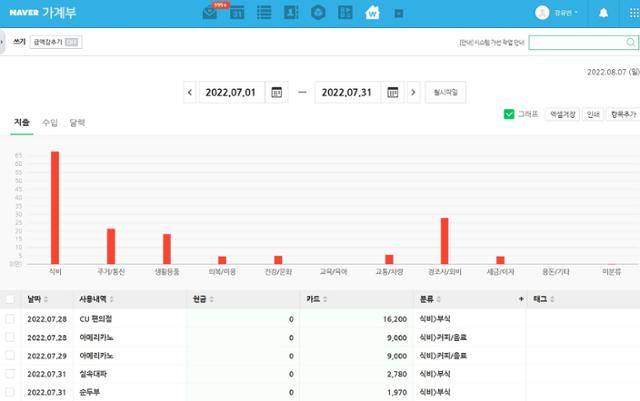Click the 쓰기 write button
Screen dimensions: 640x401
(19, 42)
